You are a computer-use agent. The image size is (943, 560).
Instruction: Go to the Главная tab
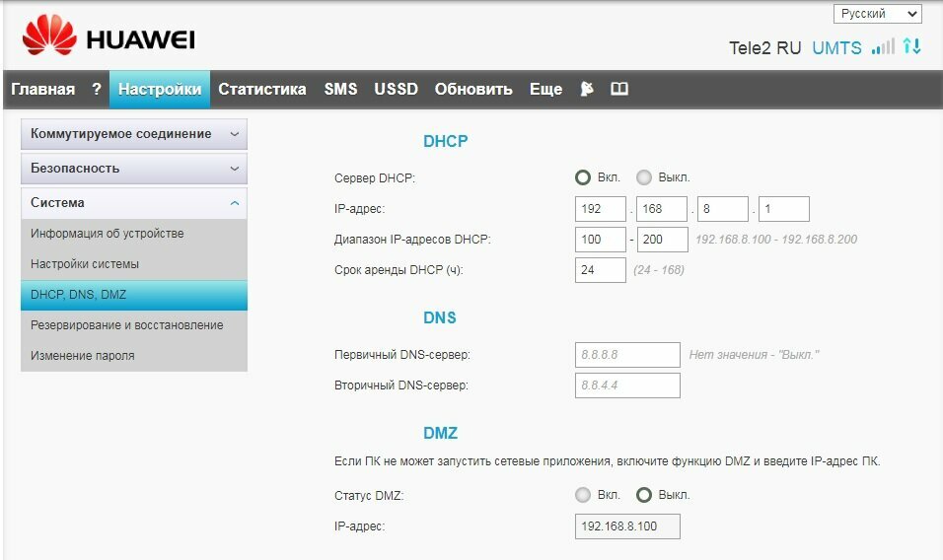point(43,89)
